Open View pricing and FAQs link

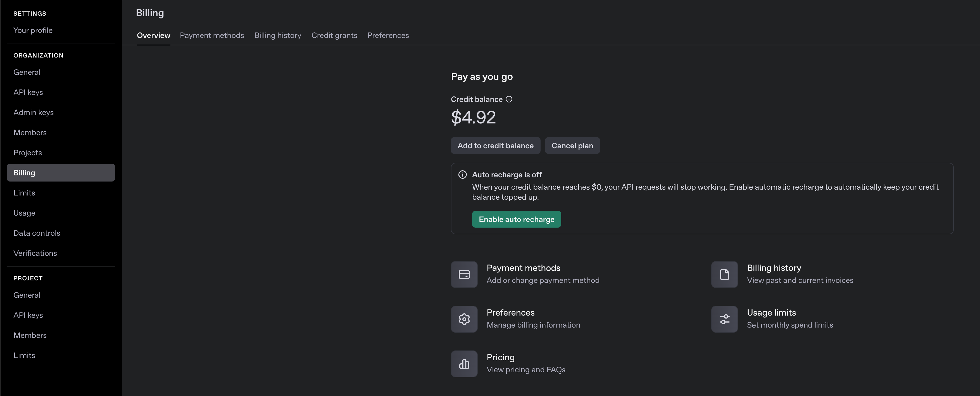(x=525, y=370)
